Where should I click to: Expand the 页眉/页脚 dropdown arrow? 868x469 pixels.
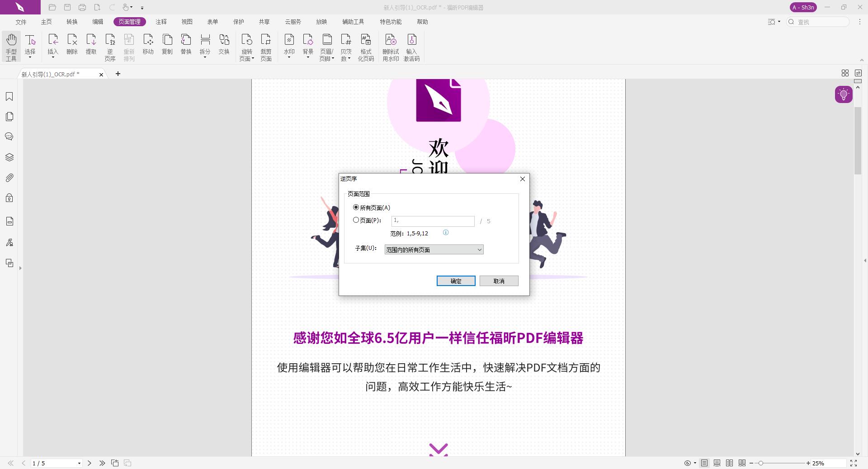click(x=333, y=58)
